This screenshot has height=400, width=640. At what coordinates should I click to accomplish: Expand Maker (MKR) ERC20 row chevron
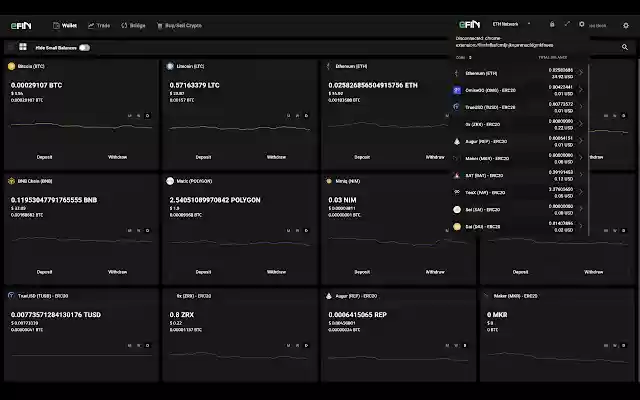[581, 158]
